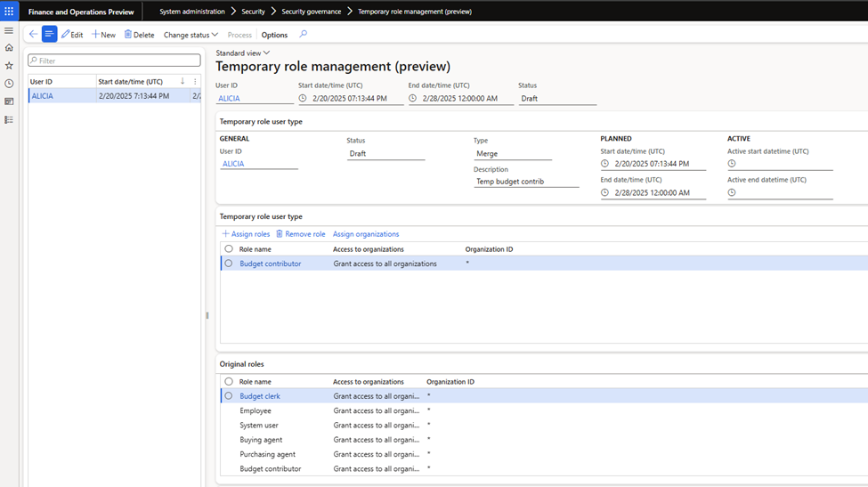Open the app launcher waffle icon
868x487 pixels.
point(9,12)
